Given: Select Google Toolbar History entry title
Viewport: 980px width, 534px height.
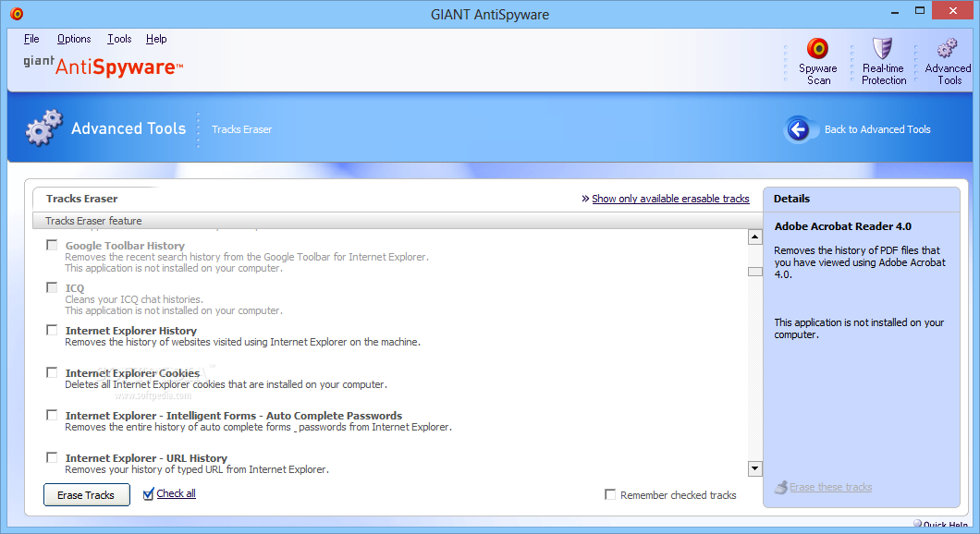Looking at the screenshot, I should pyautogui.click(x=125, y=246).
